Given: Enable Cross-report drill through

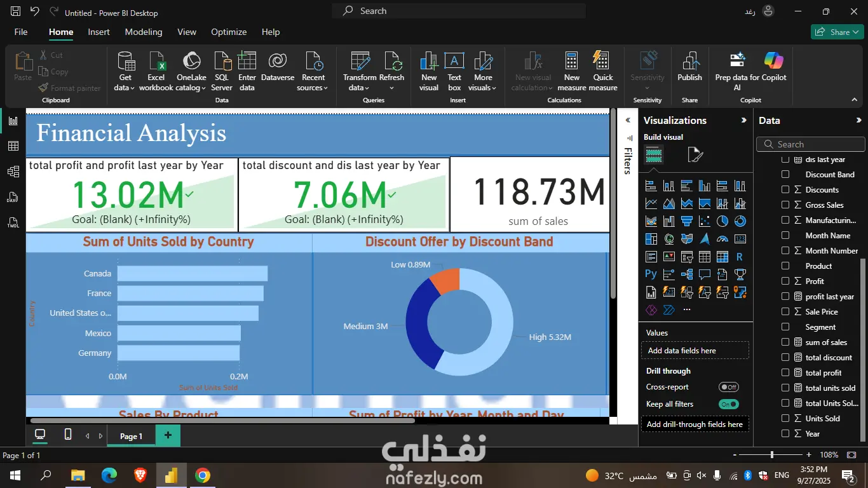Looking at the screenshot, I should pyautogui.click(x=728, y=386).
